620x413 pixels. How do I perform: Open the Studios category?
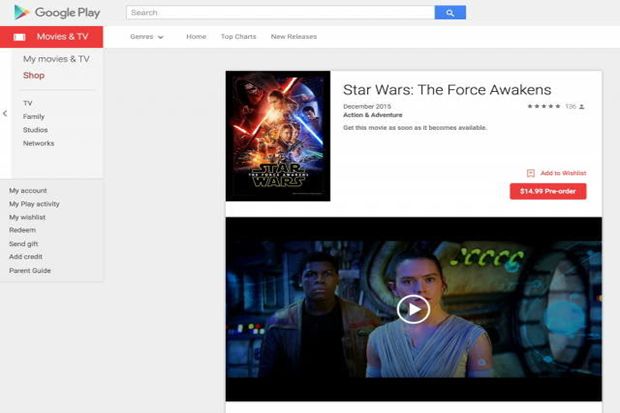[x=35, y=130]
